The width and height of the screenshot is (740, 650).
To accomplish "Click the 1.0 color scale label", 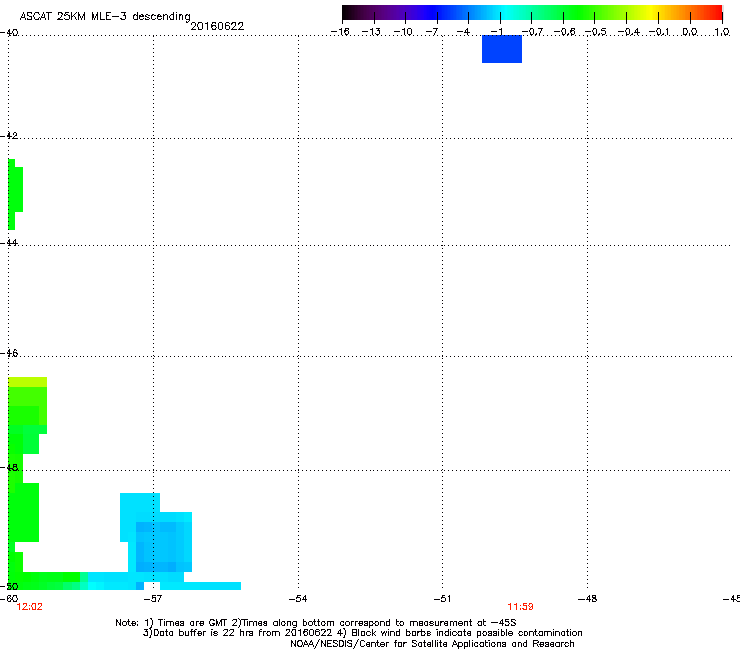I will click(x=722, y=32).
